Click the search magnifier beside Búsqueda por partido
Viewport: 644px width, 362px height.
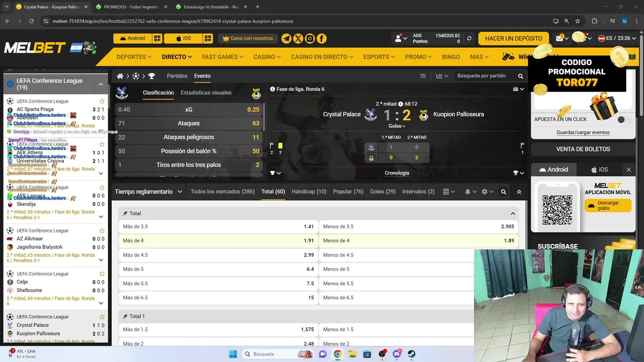click(x=521, y=76)
